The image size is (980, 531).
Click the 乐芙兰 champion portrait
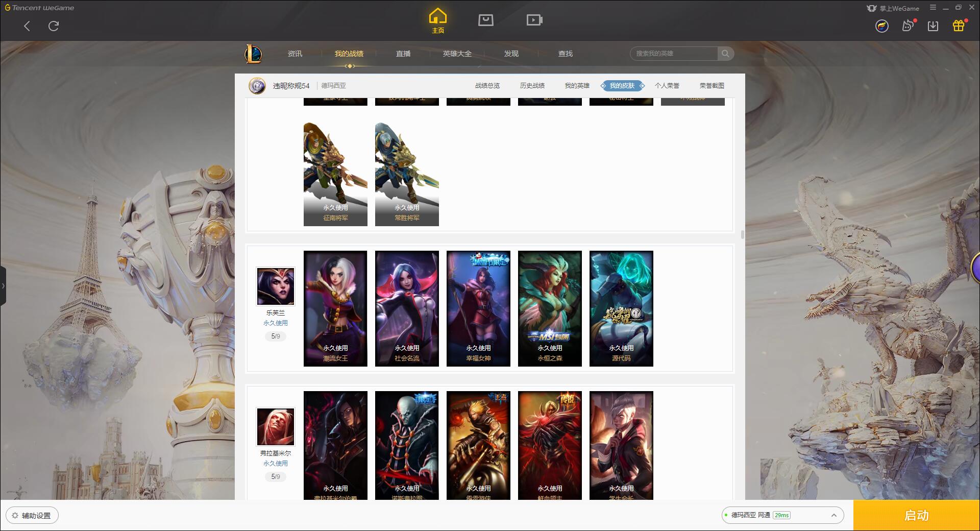(276, 286)
